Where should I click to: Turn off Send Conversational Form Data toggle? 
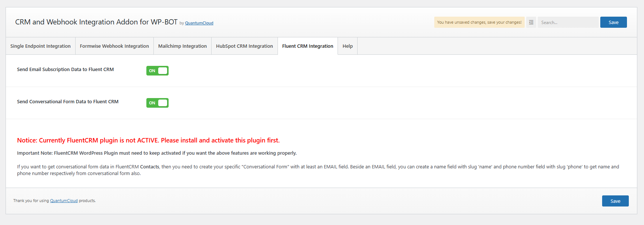click(x=157, y=103)
